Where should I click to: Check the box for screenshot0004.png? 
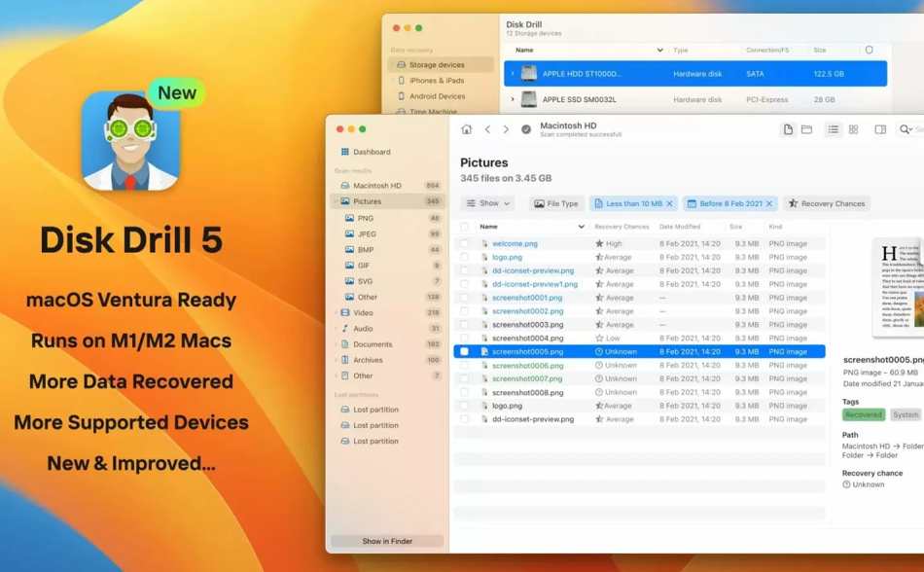coord(464,339)
